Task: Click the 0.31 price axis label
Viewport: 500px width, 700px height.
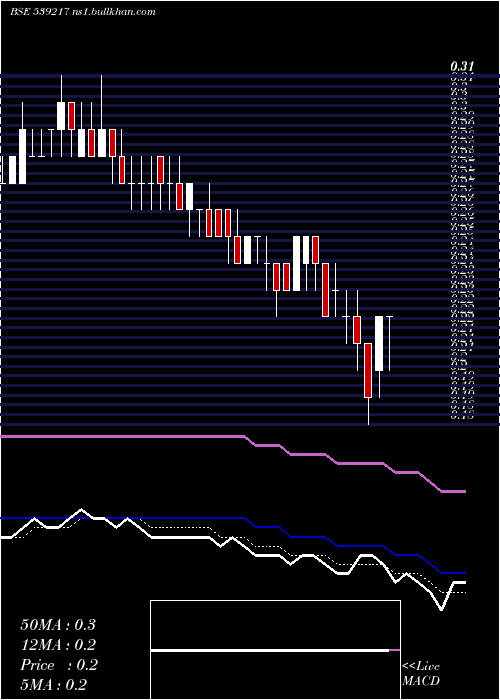Action: tap(462, 67)
